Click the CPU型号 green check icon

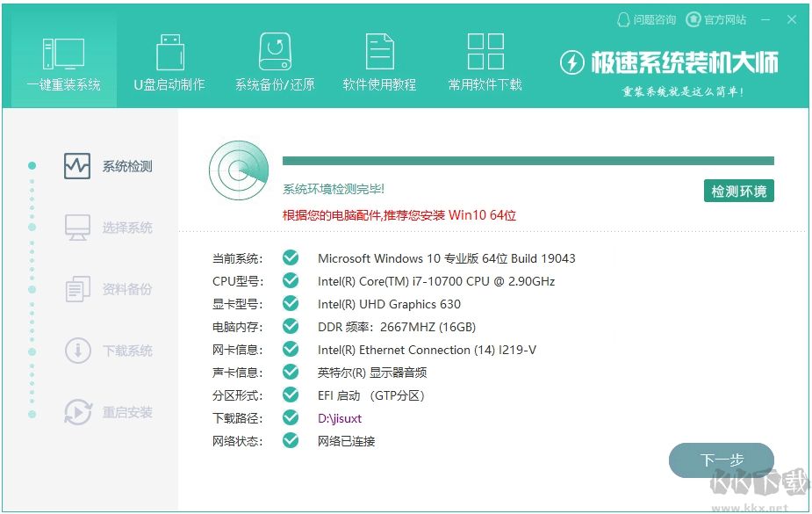point(291,280)
